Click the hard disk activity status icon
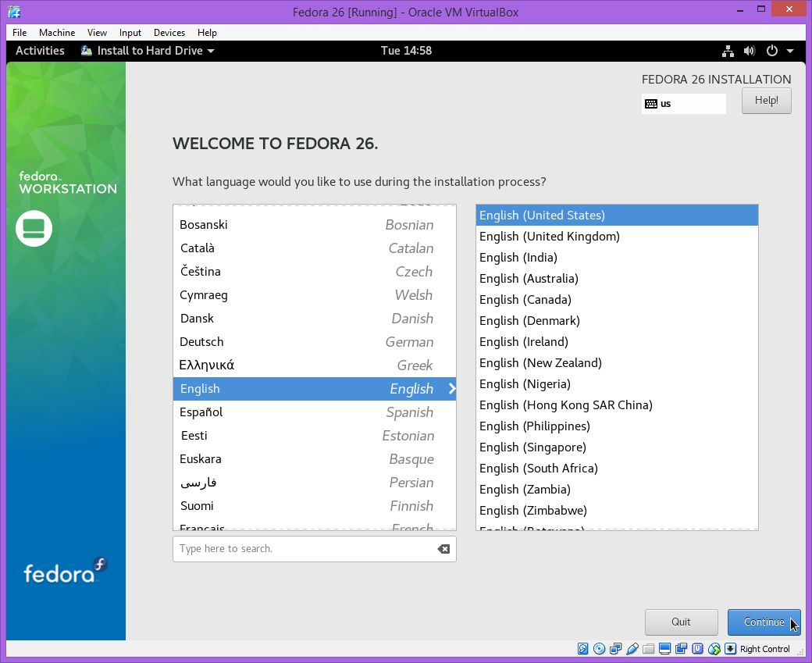Image resolution: width=812 pixels, height=663 pixels. (x=582, y=648)
